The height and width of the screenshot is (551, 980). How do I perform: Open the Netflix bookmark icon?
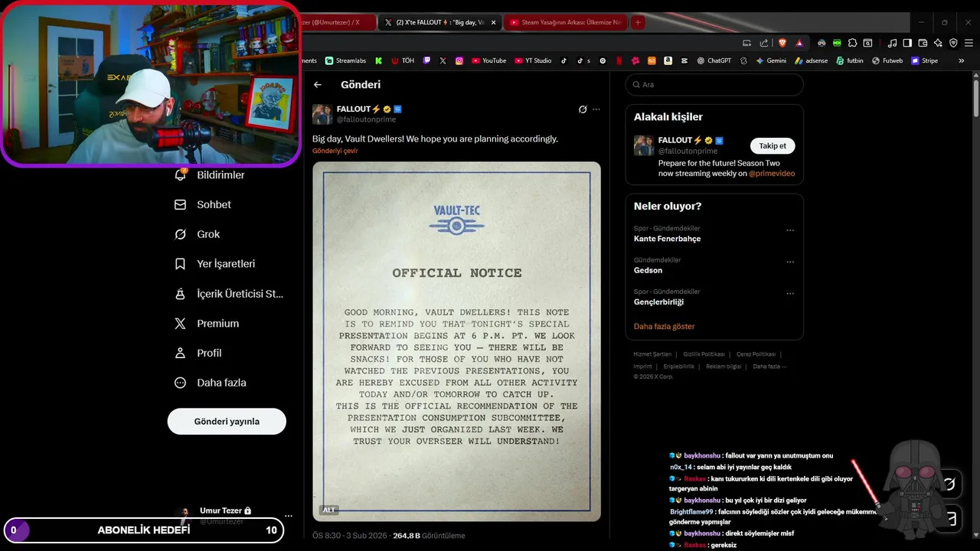pos(619,60)
